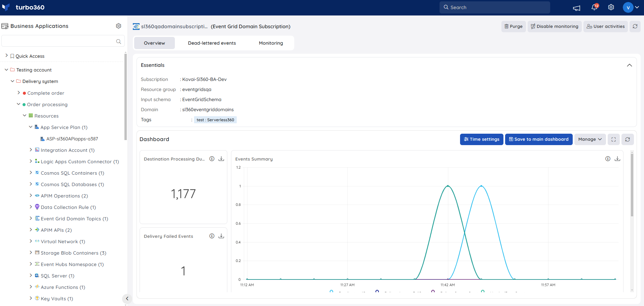Viewport: 644px width, 306px height.
Task: Click the eventgridsqa resource group value
Action: [x=197, y=89]
